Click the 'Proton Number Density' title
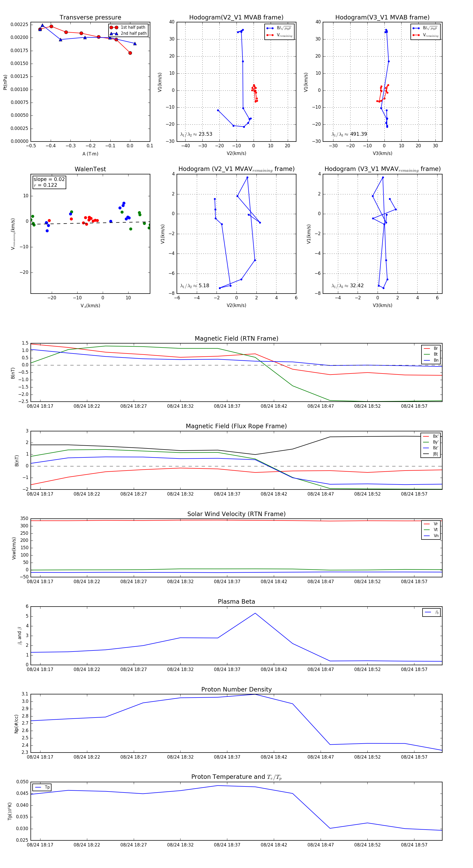This screenshot has width=473, height=868. click(x=236, y=689)
